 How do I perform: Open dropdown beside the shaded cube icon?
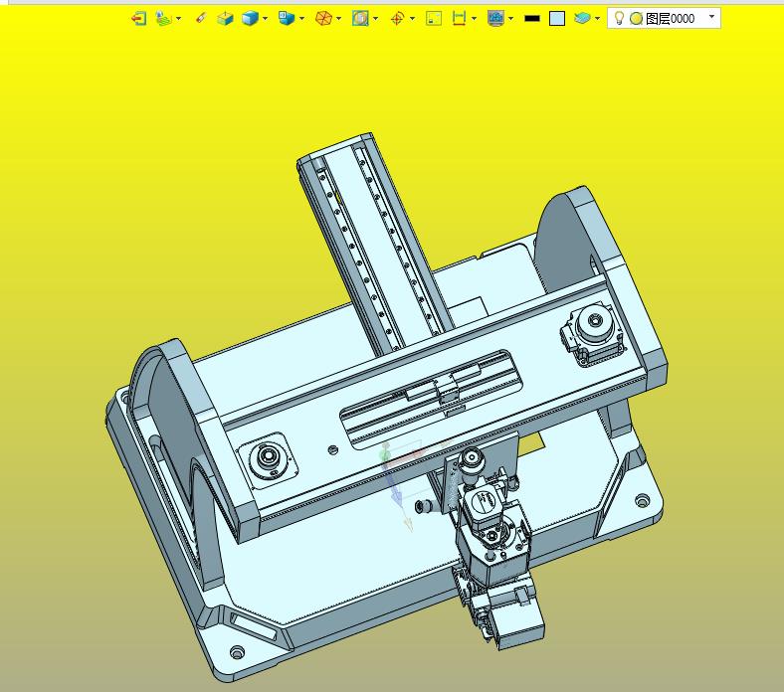pyautogui.click(x=265, y=19)
